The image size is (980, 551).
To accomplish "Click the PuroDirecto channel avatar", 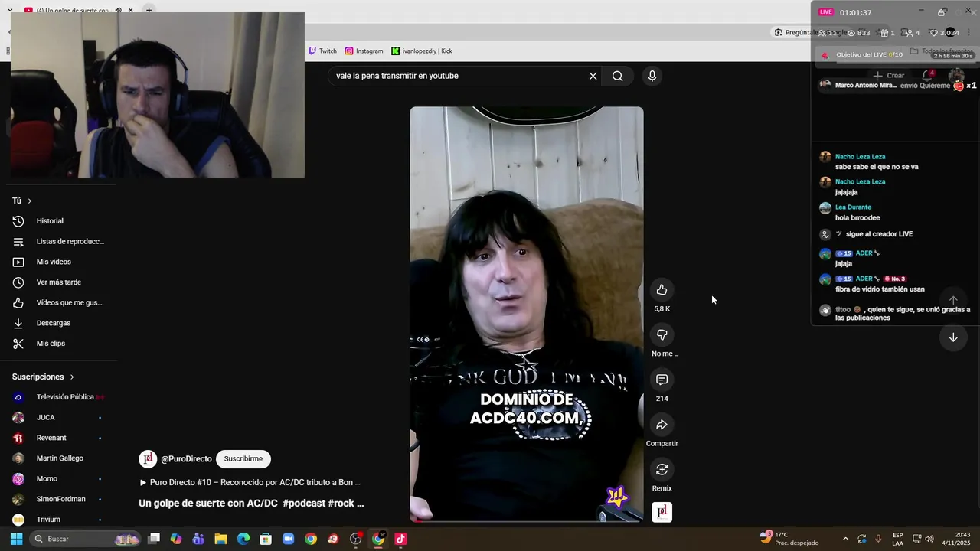I will click(148, 459).
